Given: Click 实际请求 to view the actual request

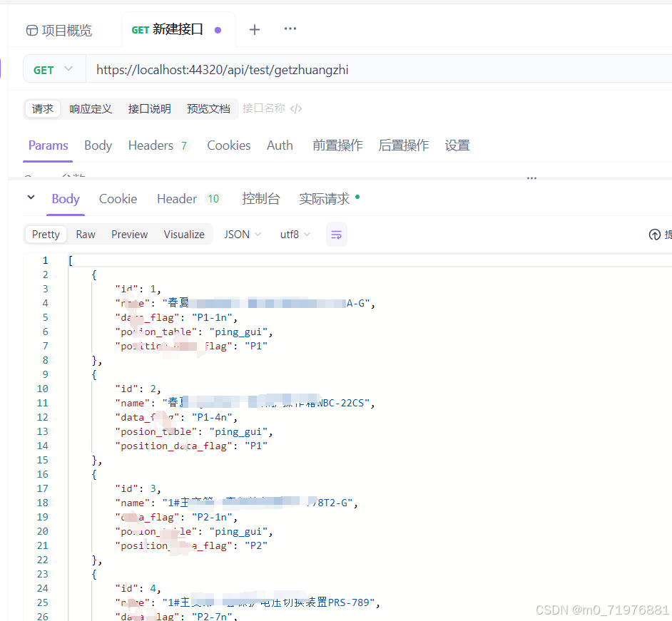Looking at the screenshot, I should [x=325, y=199].
